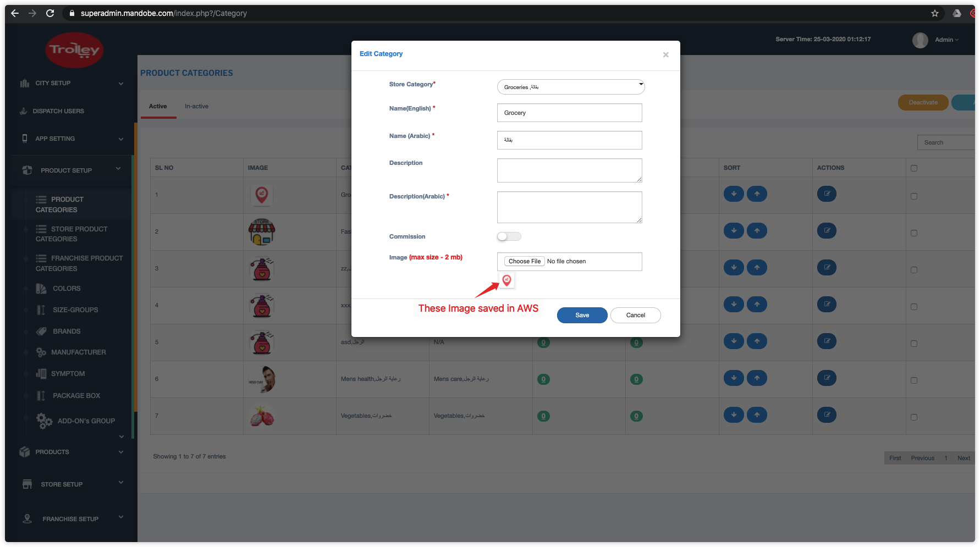Check the Mens health row checkbox
Viewport: 980px width, 547px height.
pyautogui.click(x=914, y=380)
